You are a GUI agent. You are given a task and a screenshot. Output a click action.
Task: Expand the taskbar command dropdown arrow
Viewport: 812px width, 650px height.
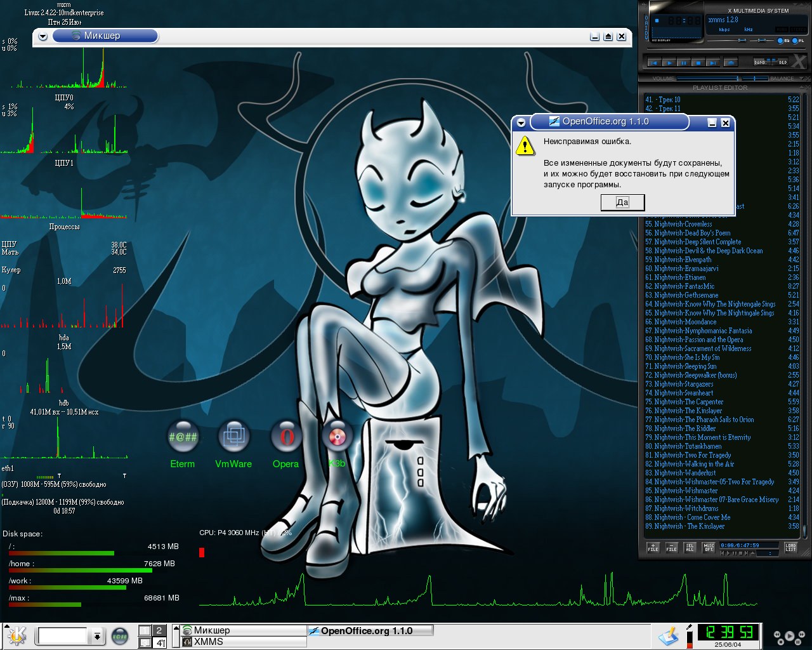coord(96,635)
